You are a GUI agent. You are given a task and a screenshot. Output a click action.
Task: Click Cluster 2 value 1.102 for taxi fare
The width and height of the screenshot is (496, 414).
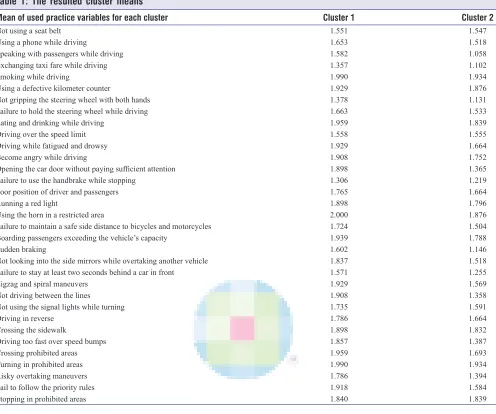[477, 66]
